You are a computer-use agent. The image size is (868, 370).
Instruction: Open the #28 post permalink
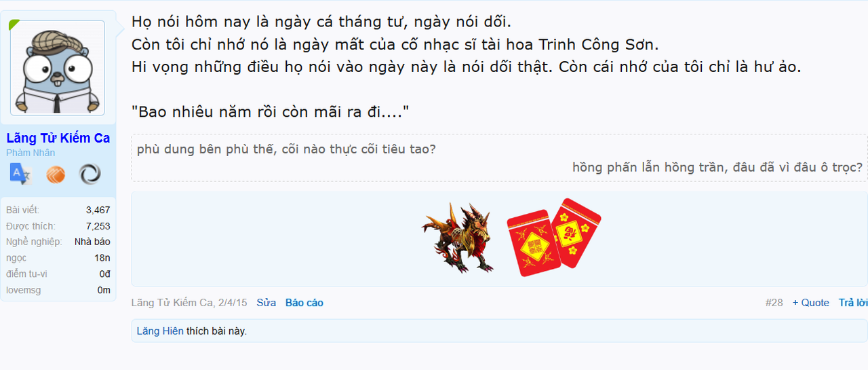pyautogui.click(x=774, y=303)
